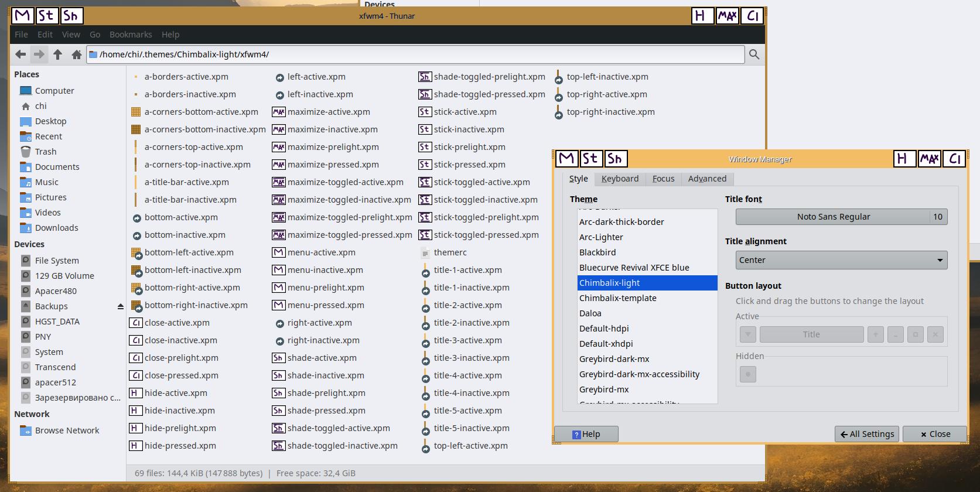Select the shade-active.xpm file icon
This screenshot has width=980, height=492.
(x=279, y=358)
